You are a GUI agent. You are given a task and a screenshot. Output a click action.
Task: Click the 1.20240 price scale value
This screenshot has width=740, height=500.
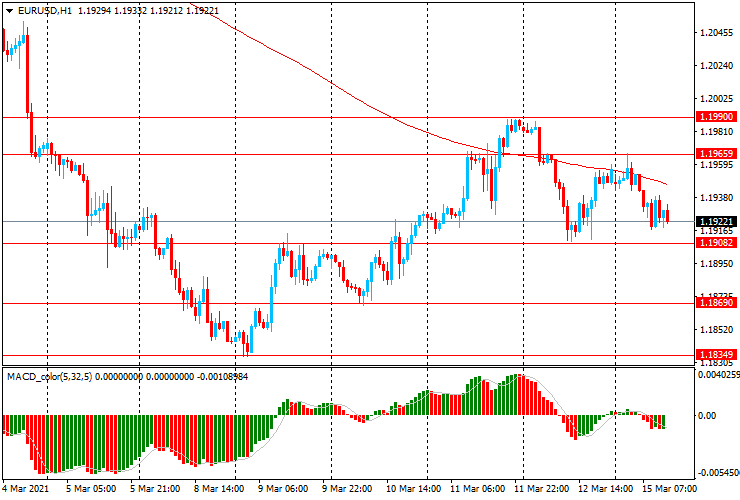[716, 66]
